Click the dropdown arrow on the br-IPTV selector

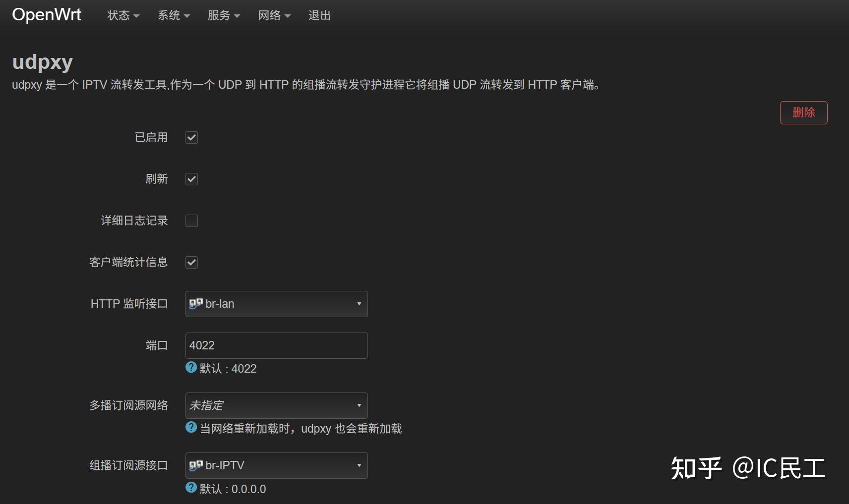point(359,465)
